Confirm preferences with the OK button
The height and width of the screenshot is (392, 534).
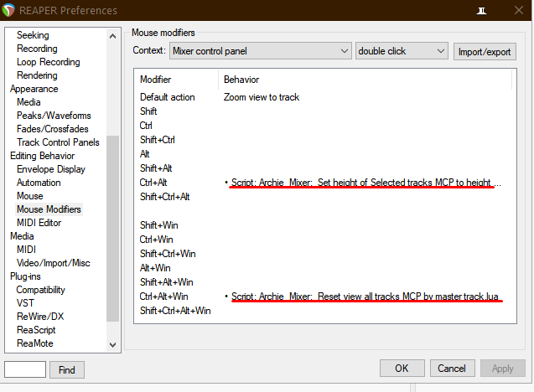[402, 369]
